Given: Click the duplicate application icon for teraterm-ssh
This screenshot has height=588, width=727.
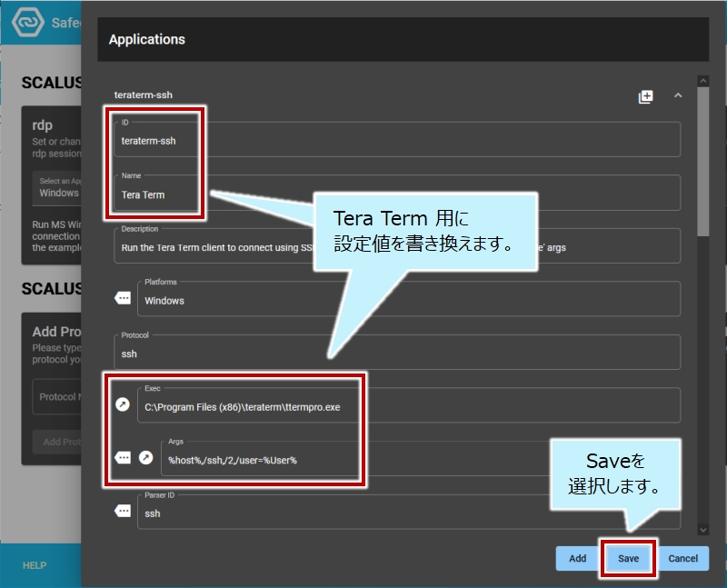Looking at the screenshot, I should (645, 96).
